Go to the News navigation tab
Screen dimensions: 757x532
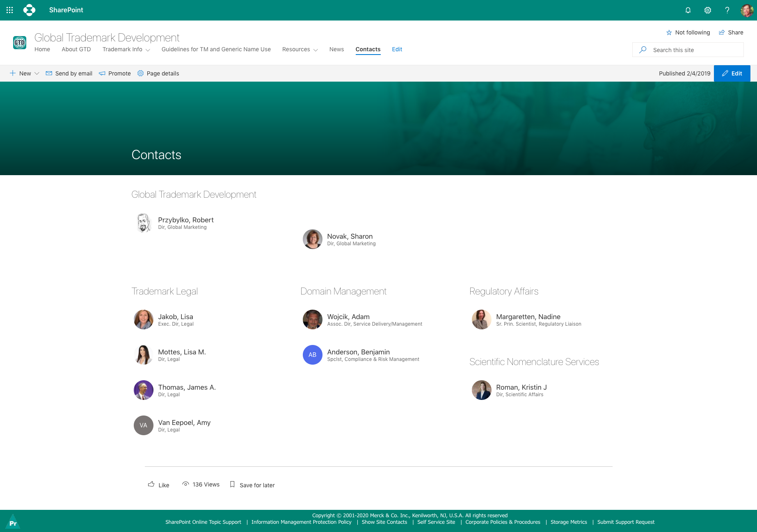[336, 49]
